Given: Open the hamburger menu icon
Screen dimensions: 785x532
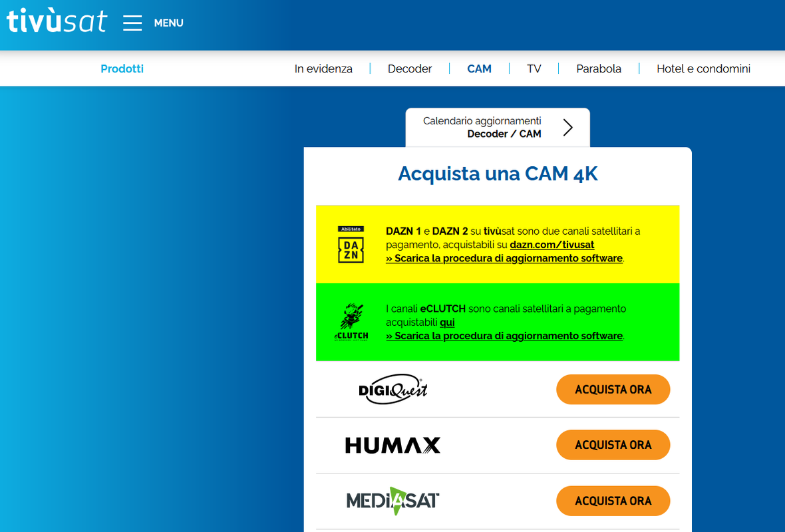Looking at the screenshot, I should 132,23.
